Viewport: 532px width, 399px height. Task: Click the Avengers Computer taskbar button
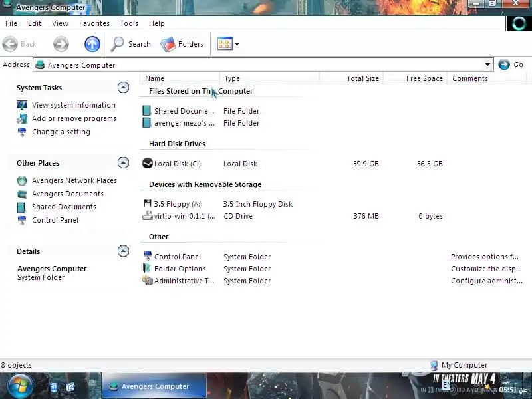(x=154, y=386)
